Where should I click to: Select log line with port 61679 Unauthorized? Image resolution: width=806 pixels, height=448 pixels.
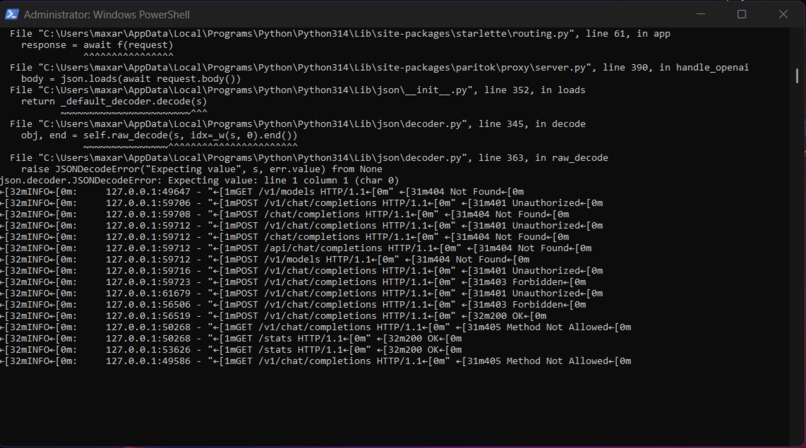point(302,294)
